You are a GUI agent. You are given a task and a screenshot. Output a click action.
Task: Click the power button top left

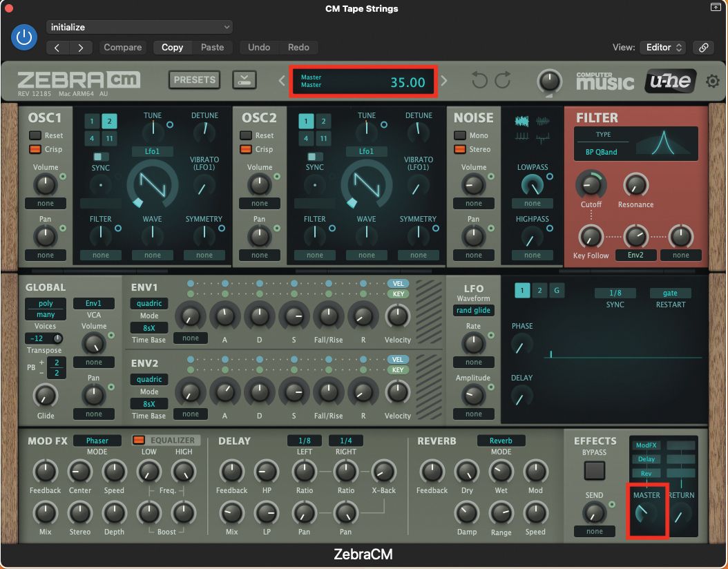(x=24, y=37)
